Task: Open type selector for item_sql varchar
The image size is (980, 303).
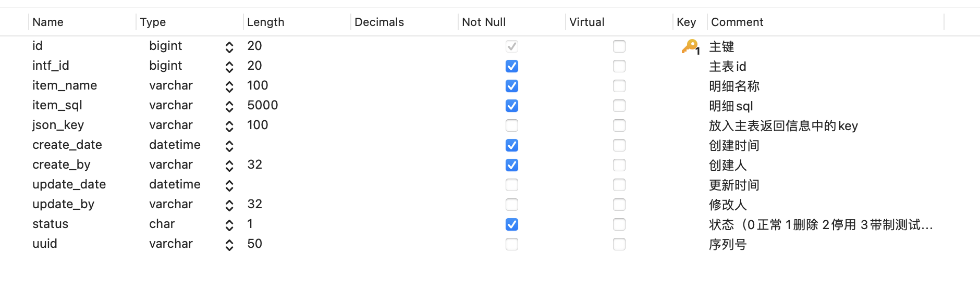Action: (229, 106)
